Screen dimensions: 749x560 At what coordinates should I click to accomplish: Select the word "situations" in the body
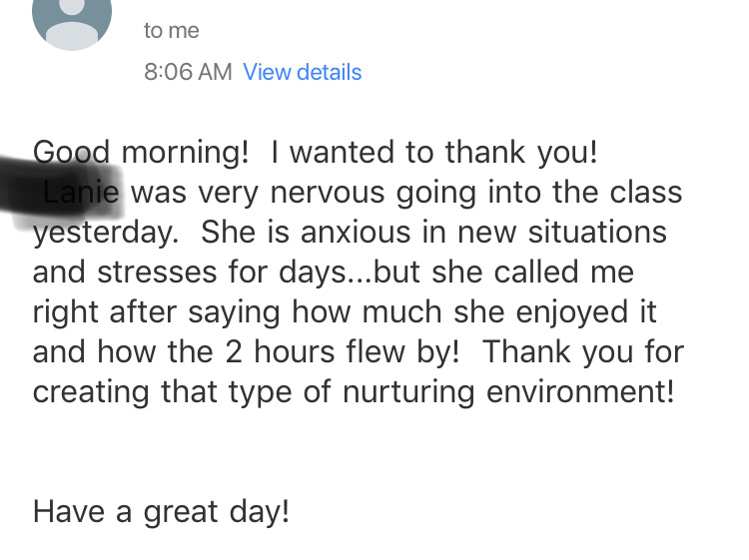(597, 233)
